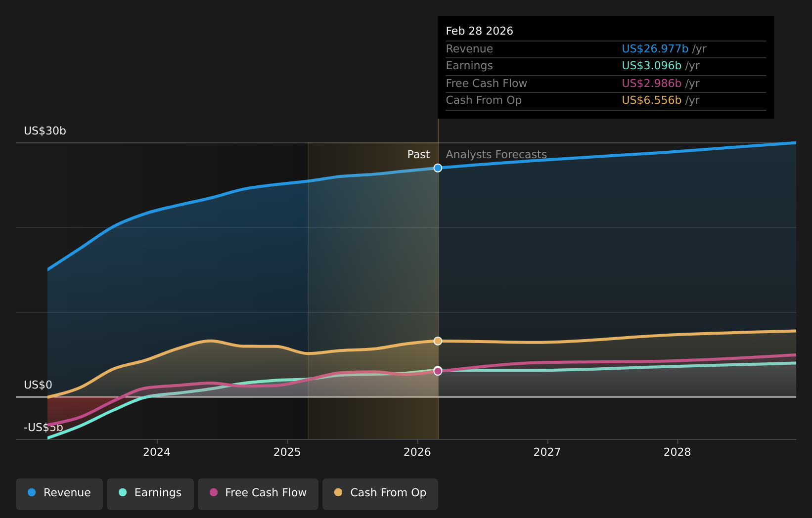Click the Analysts Forecasts label
Image resolution: width=812 pixels, height=518 pixels.
click(496, 155)
